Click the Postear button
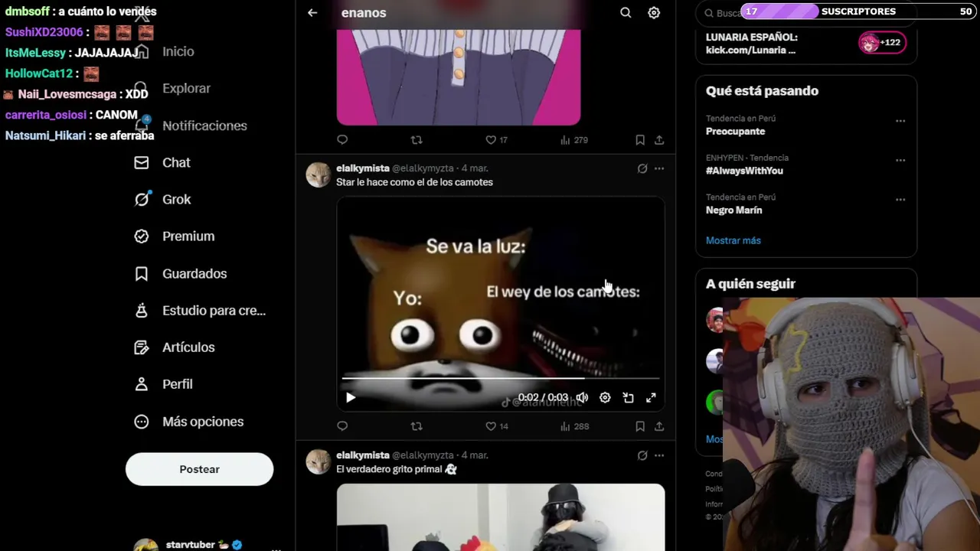 [x=199, y=469]
